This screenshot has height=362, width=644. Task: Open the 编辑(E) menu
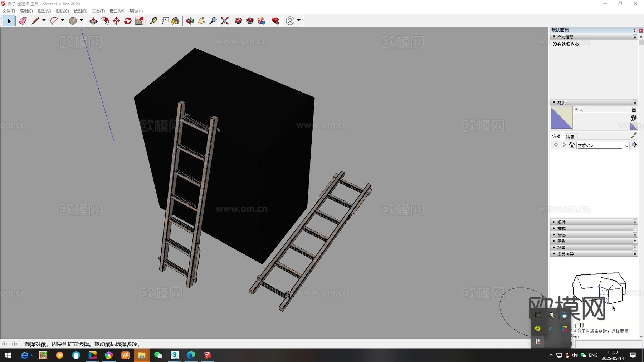(26, 11)
